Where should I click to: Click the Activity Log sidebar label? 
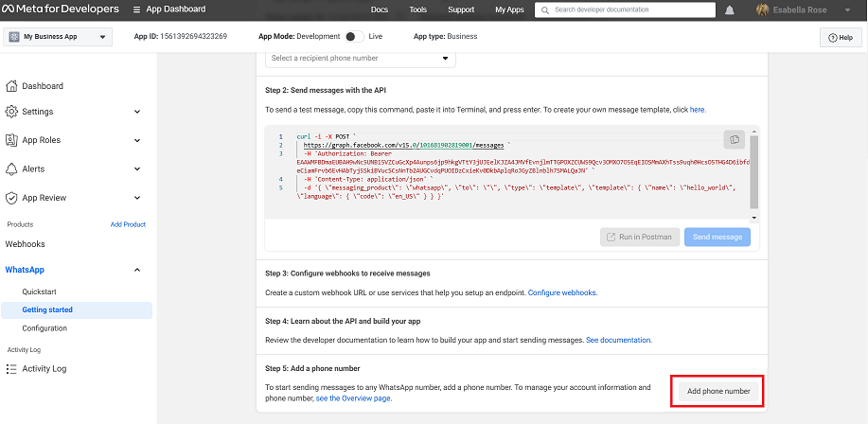point(44,369)
